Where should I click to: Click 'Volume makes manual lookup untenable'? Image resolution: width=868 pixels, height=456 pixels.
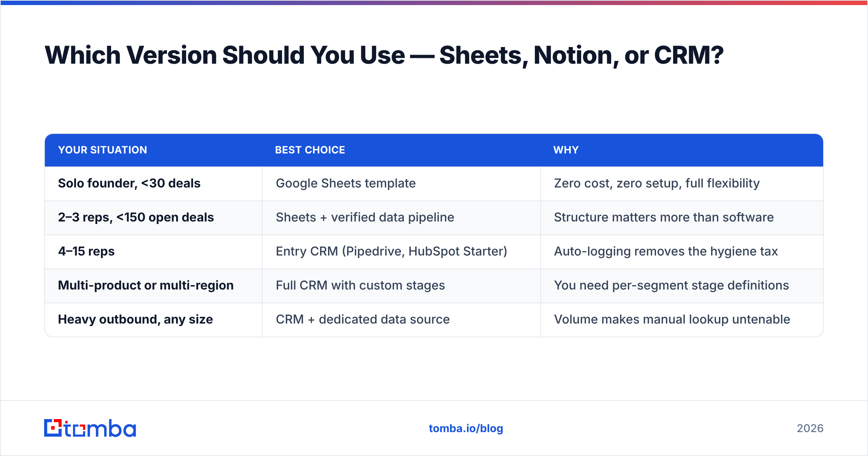pos(672,320)
